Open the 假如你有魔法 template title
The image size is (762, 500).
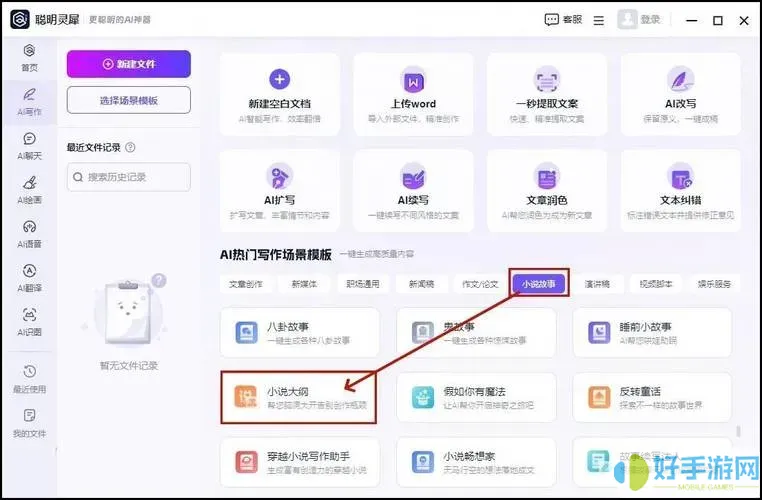coord(474,391)
